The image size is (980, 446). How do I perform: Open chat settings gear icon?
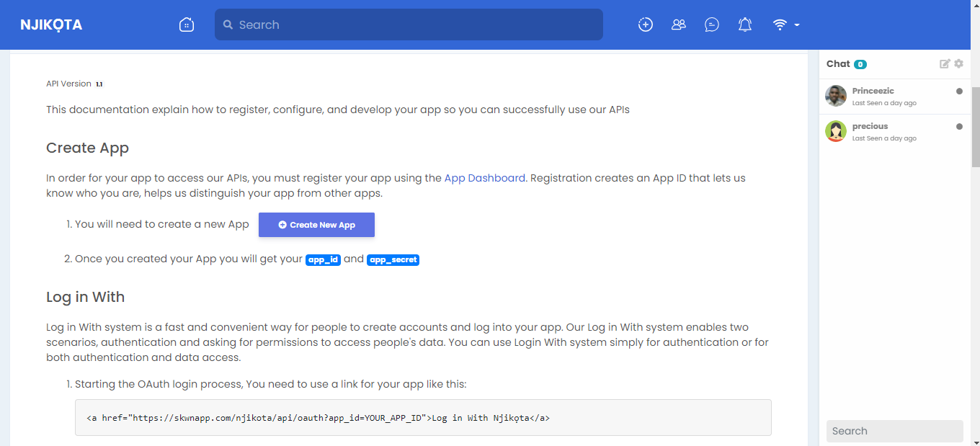coord(958,63)
